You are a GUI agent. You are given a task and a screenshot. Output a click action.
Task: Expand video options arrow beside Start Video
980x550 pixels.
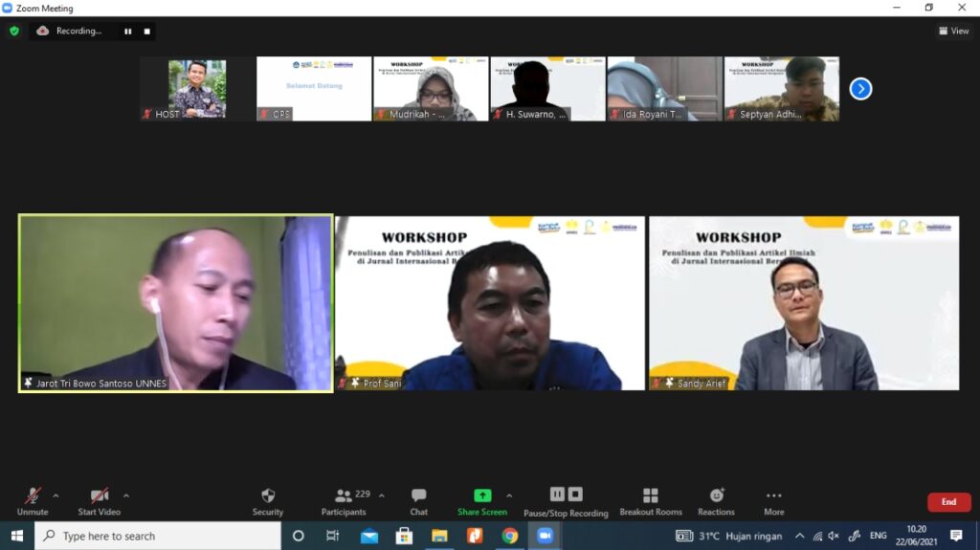126,495
